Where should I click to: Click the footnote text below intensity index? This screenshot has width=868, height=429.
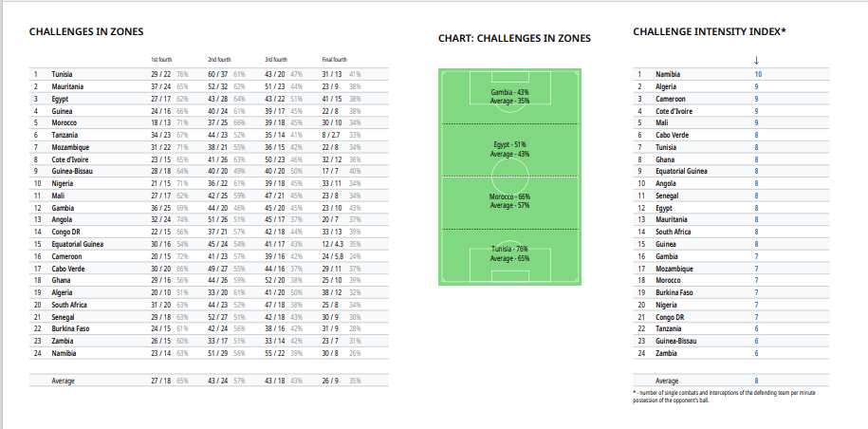[x=724, y=397]
